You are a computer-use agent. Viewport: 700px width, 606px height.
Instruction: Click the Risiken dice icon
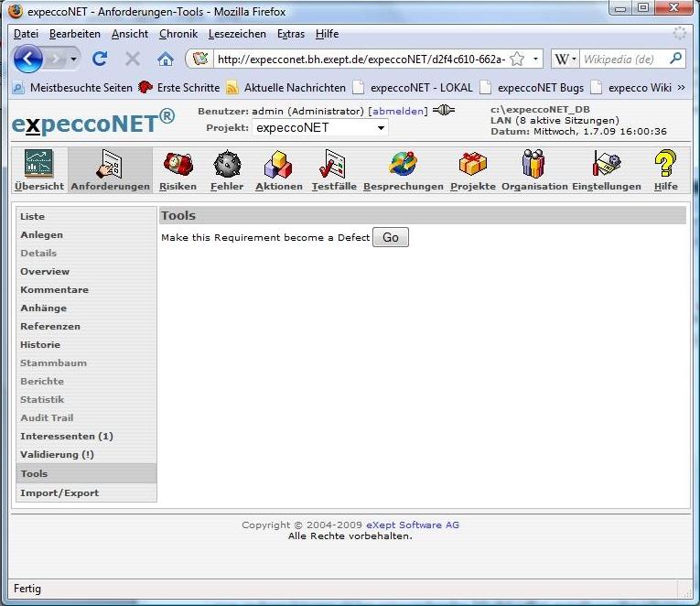pyautogui.click(x=178, y=165)
